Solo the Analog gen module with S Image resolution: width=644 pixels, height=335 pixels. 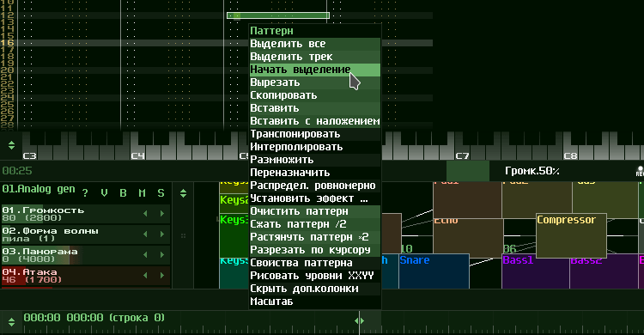click(x=161, y=193)
